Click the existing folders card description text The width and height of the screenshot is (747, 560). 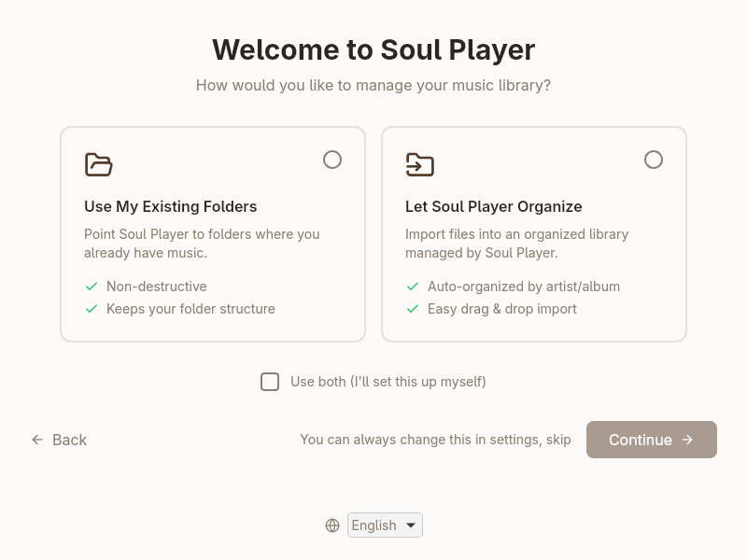pyautogui.click(x=202, y=244)
